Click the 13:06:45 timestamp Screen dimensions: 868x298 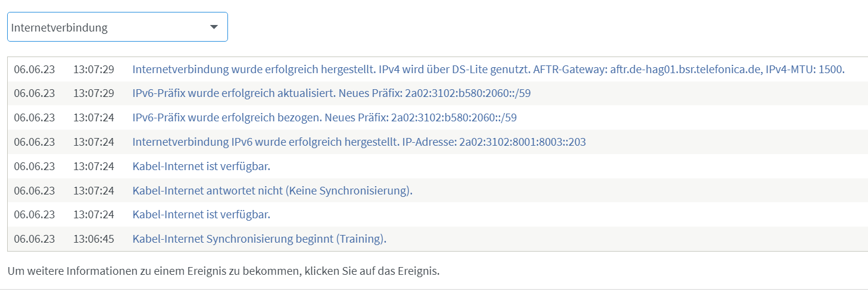pos(93,239)
